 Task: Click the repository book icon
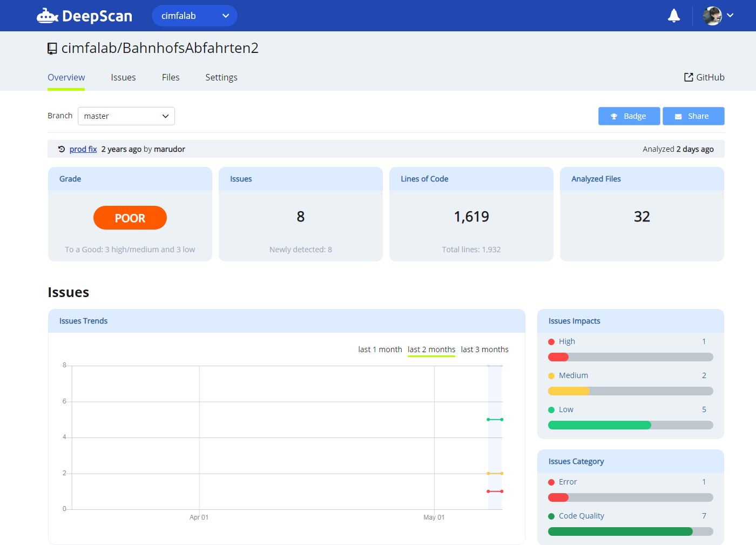click(52, 49)
